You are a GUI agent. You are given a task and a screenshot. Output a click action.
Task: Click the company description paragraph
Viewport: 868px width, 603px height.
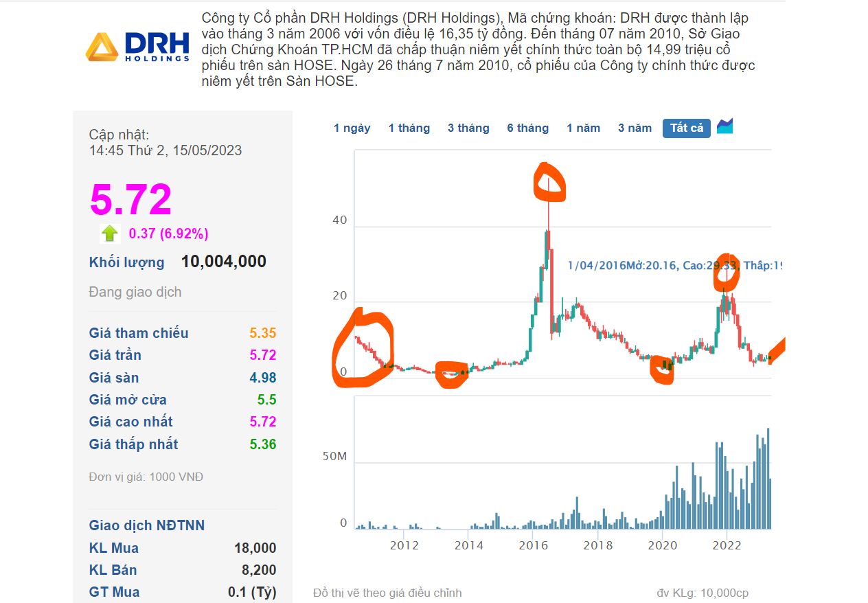479,49
